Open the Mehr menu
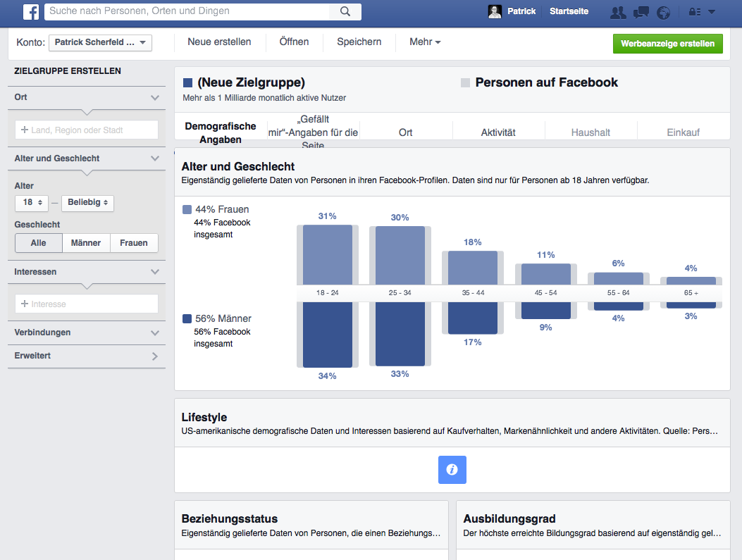 click(x=425, y=42)
